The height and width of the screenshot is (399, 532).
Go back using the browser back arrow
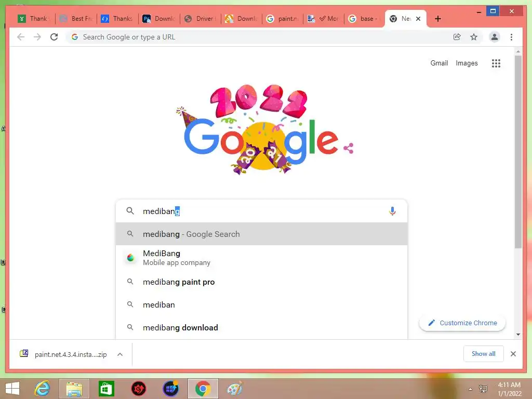(x=21, y=37)
